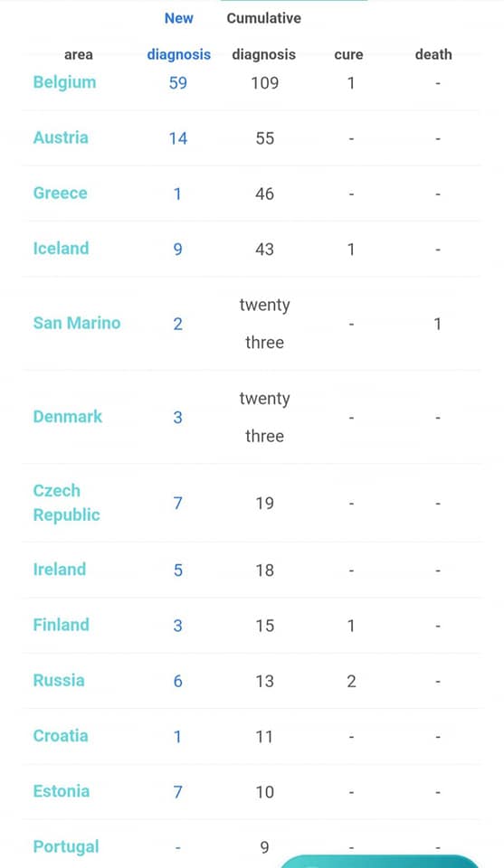Open the Croatia country link
The image size is (504, 868).
coord(61,736)
